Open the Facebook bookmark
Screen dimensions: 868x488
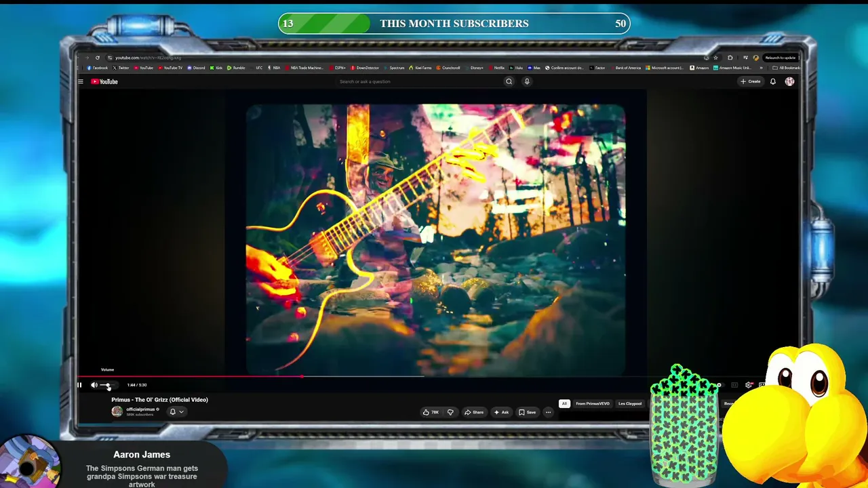(98, 68)
